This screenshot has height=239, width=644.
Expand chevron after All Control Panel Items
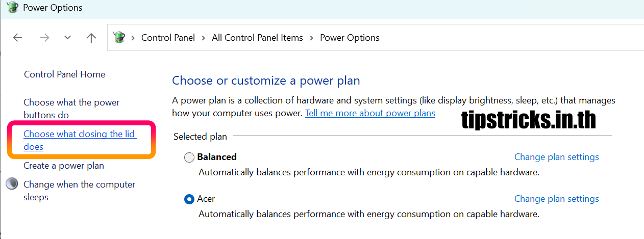(311, 38)
